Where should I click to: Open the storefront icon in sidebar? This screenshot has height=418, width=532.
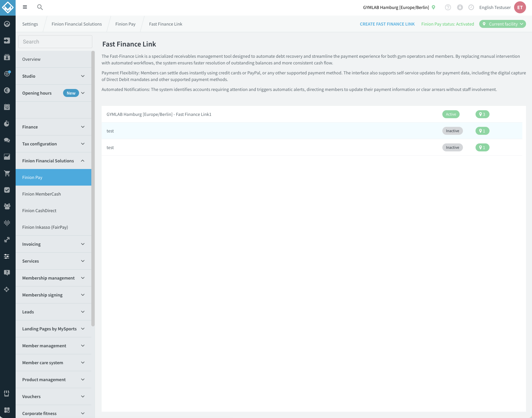tap(7, 393)
